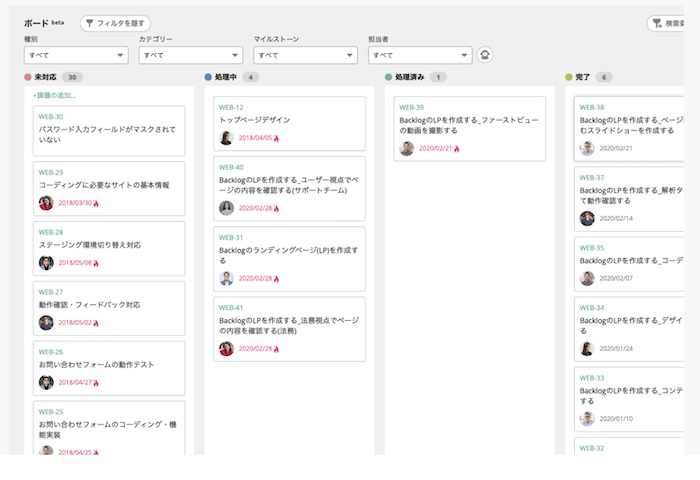The image size is (700, 480).
Task: Click the assignee avatar on WEB-28 card
Action: 46,263
